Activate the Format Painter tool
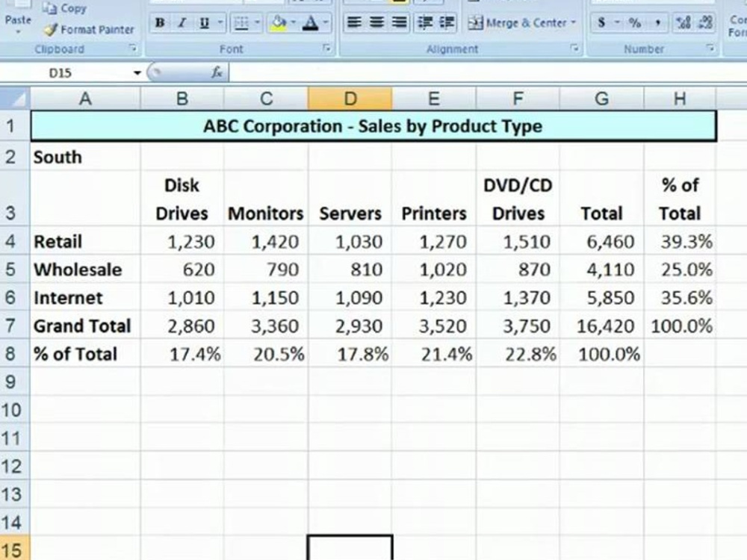This screenshot has height=560, width=747. pyautogui.click(x=89, y=30)
